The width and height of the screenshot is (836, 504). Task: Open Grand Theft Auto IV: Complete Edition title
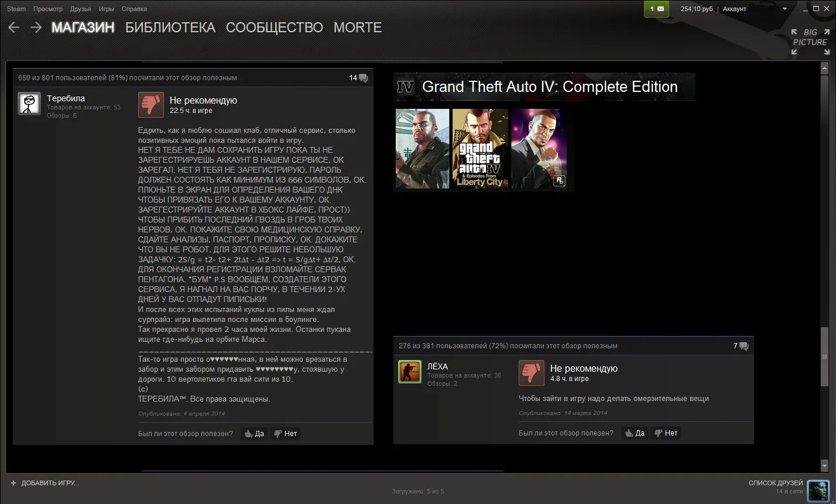click(550, 87)
